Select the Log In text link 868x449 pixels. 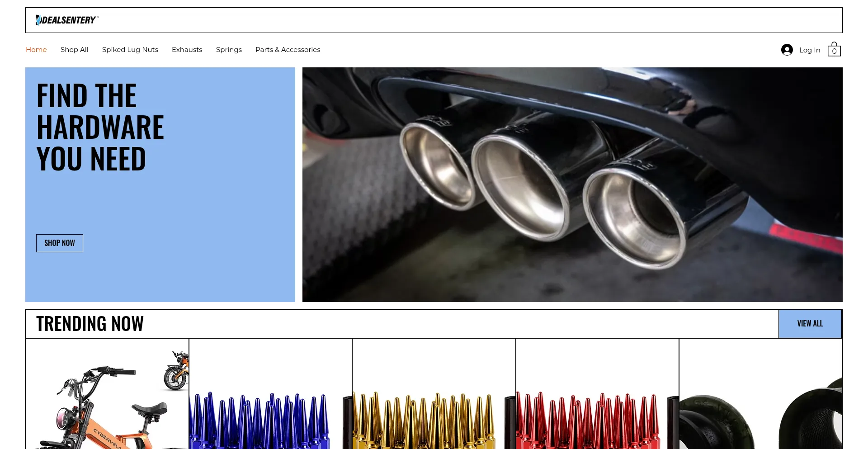pos(809,50)
